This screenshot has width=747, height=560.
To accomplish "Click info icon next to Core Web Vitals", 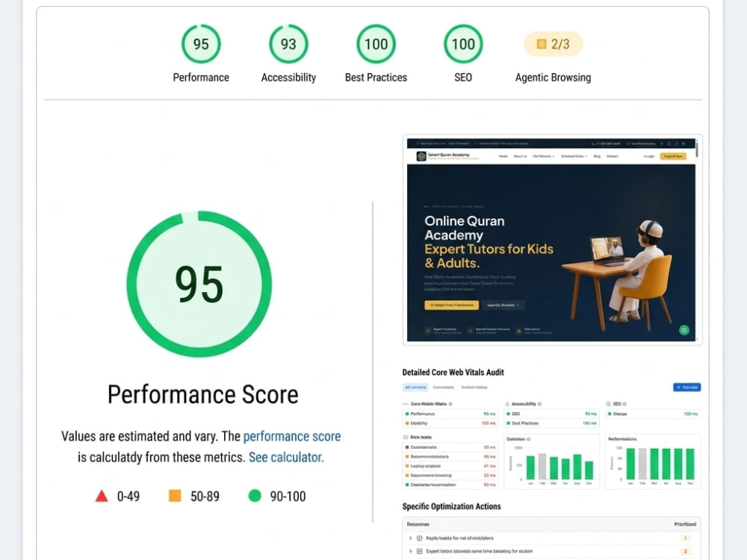I will click(450, 404).
